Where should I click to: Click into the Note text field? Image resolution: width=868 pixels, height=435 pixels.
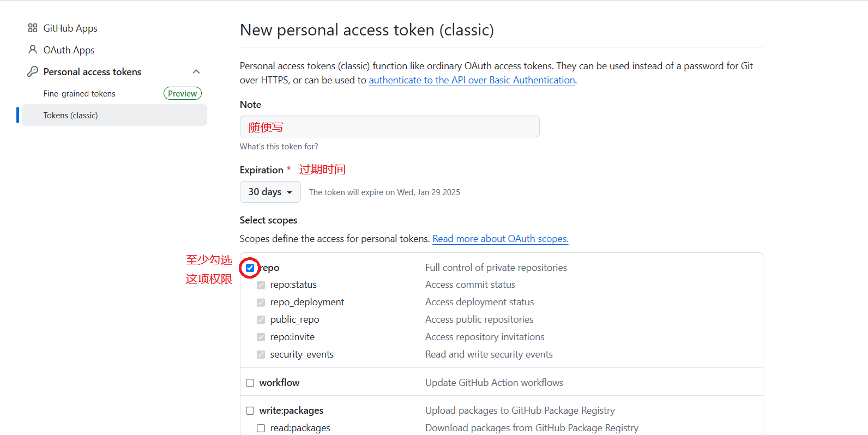[x=389, y=126]
